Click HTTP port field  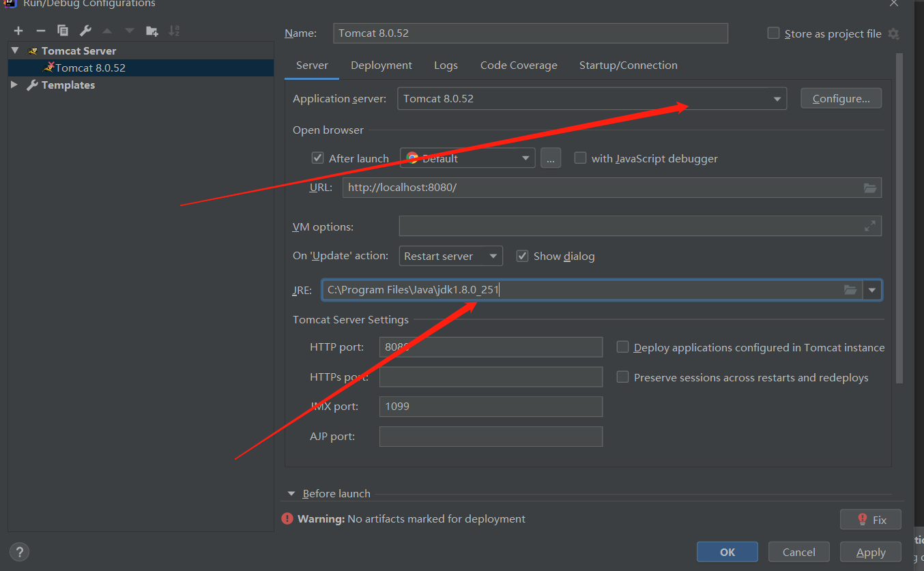491,347
